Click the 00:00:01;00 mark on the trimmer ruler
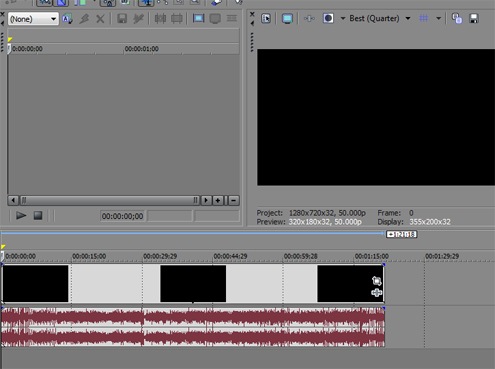 tap(141, 49)
